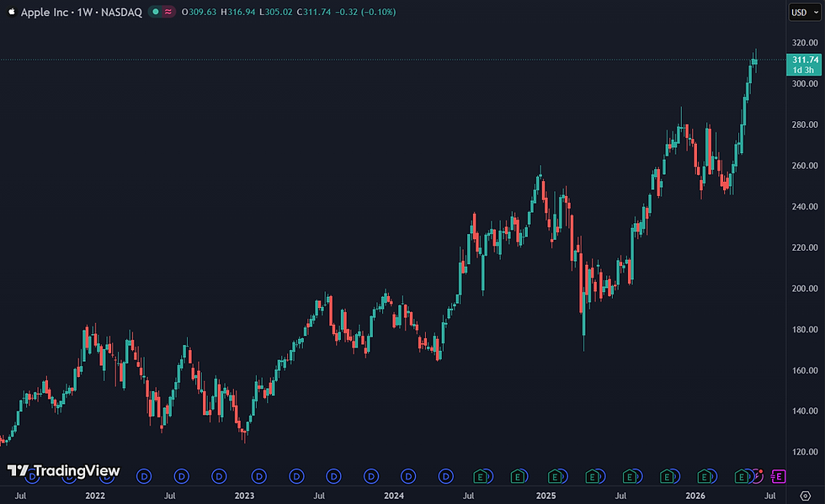825x504 pixels.
Task: Open the pink upcoming dividend marker with red dot
Action: (x=757, y=476)
